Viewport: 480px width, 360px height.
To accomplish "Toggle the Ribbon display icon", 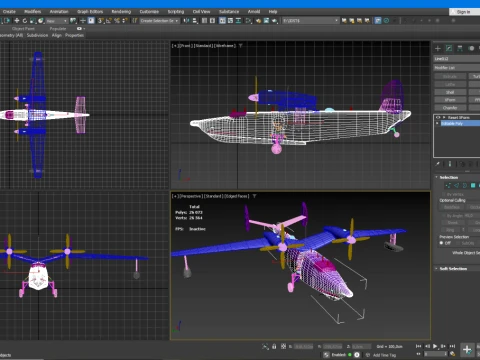I will coord(222,21).
